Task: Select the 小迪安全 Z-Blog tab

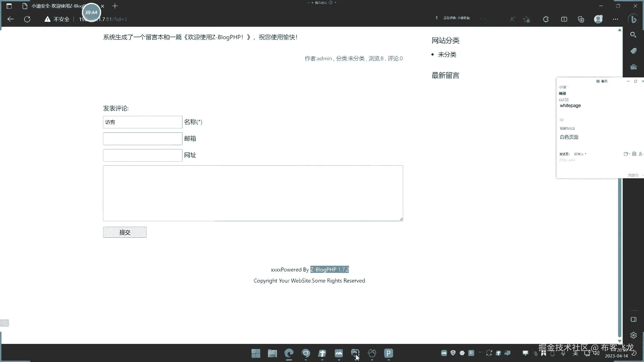Action: [57, 6]
